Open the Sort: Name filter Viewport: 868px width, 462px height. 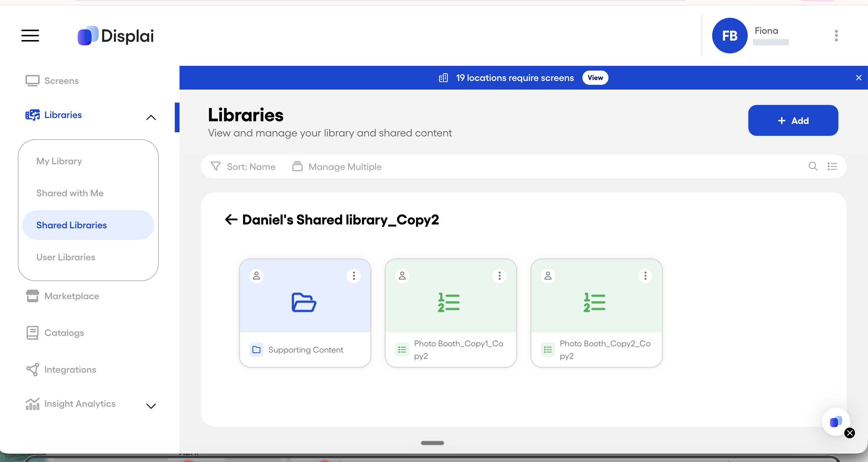point(243,167)
